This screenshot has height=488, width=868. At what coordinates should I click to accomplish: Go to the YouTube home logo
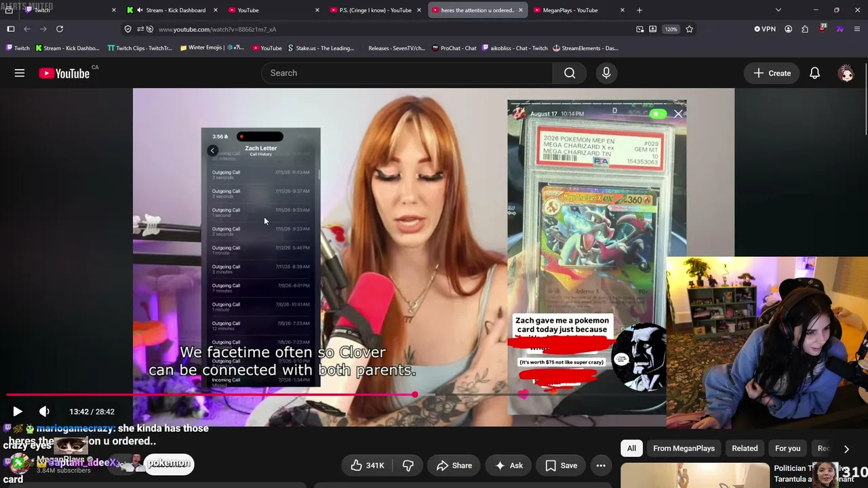(x=64, y=73)
